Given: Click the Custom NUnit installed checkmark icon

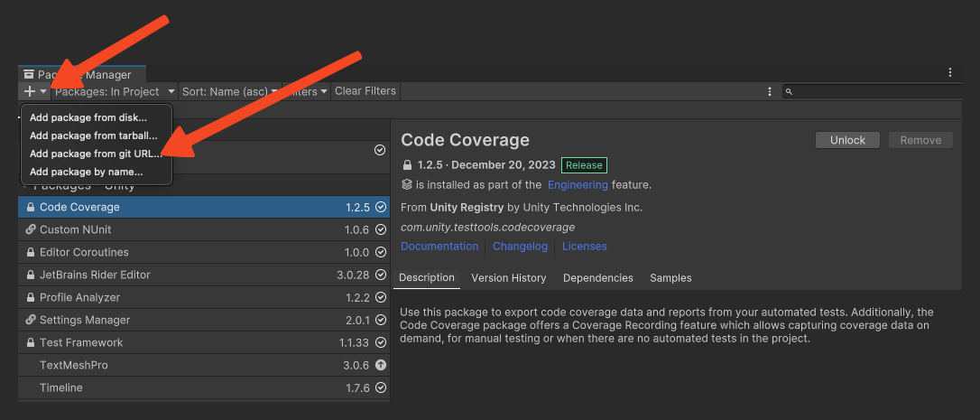Looking at the screenshot, I should click(381, 229).
